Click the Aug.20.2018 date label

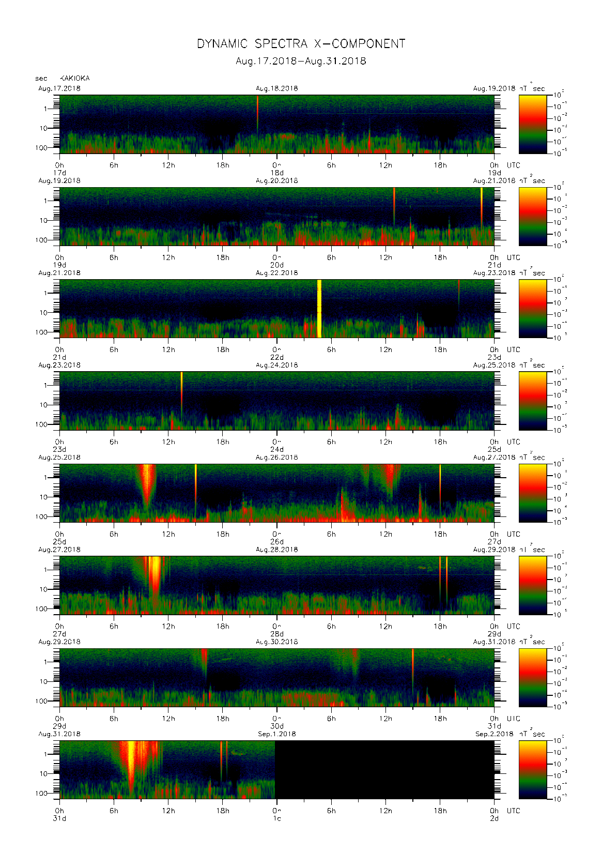click(277, 181)
